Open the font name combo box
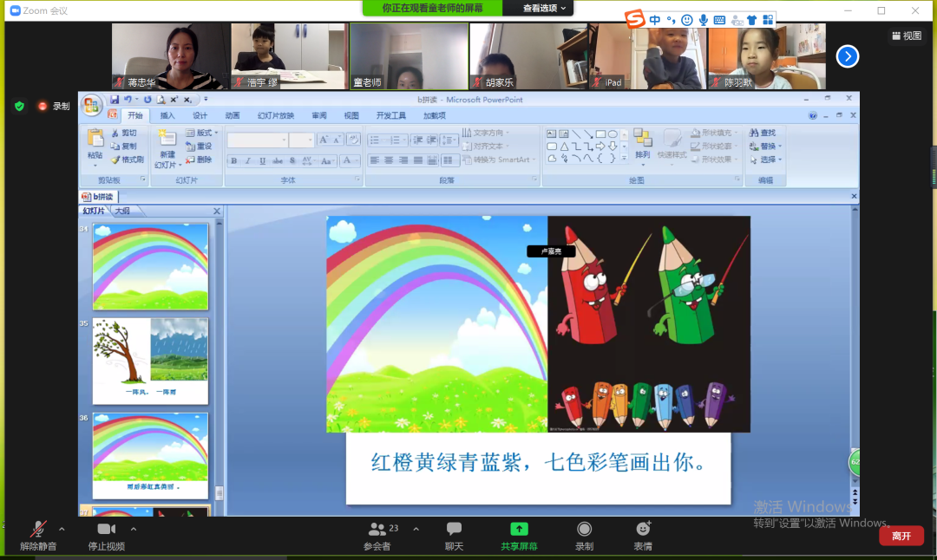The width and height of the screenshot is (937, 560). click(x=258, y=140)
